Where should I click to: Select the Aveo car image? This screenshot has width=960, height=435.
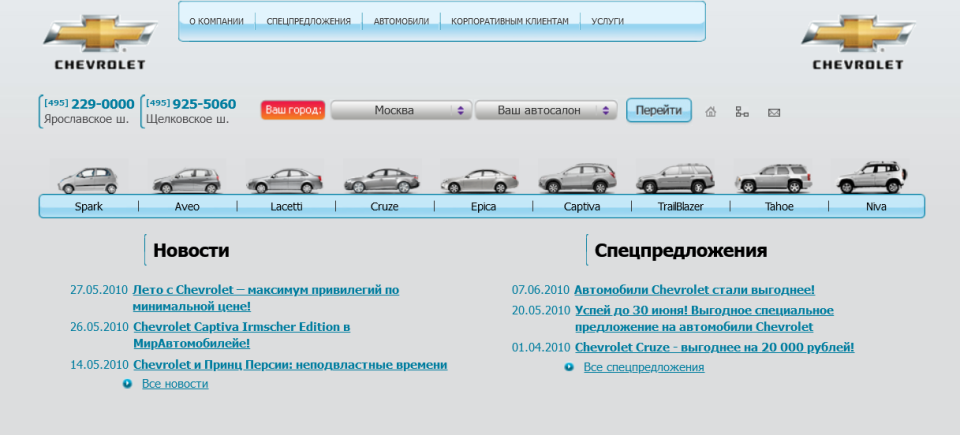pos(187,180)
